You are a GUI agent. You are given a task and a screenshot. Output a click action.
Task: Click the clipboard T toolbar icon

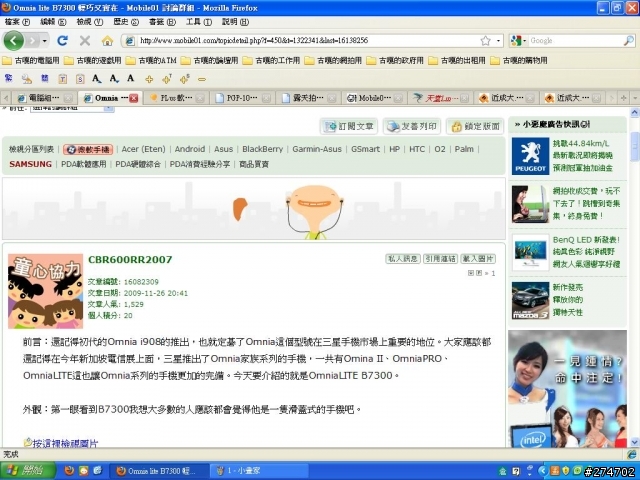click(x=62, y=79)
